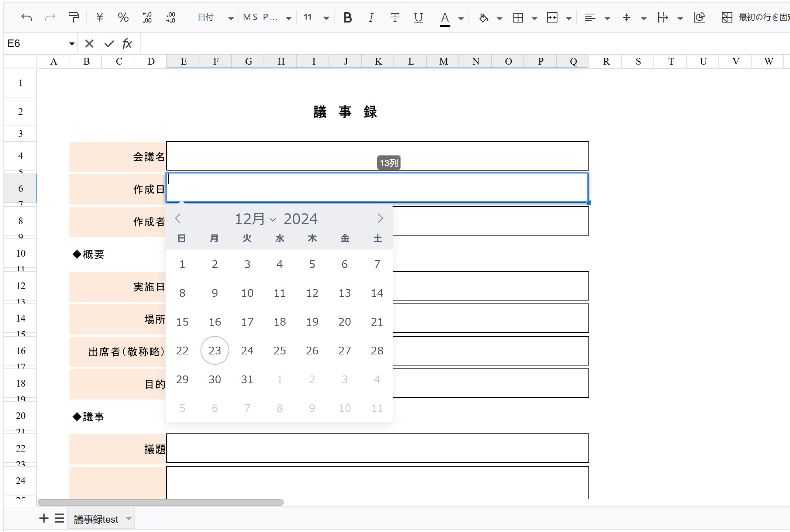Screen dimensions: 790x532
Task: Open the fx function inserter
Action: click(x=127, y=44)
